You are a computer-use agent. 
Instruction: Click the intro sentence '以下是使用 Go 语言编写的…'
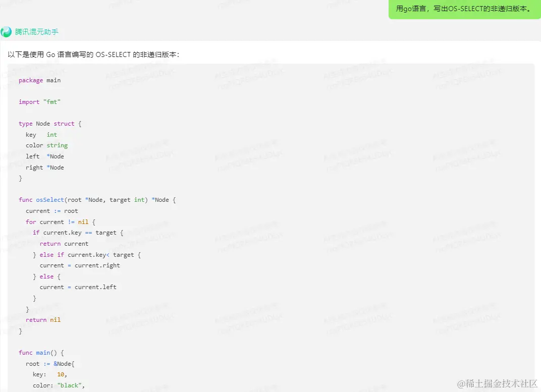click(x=93, y=54)
